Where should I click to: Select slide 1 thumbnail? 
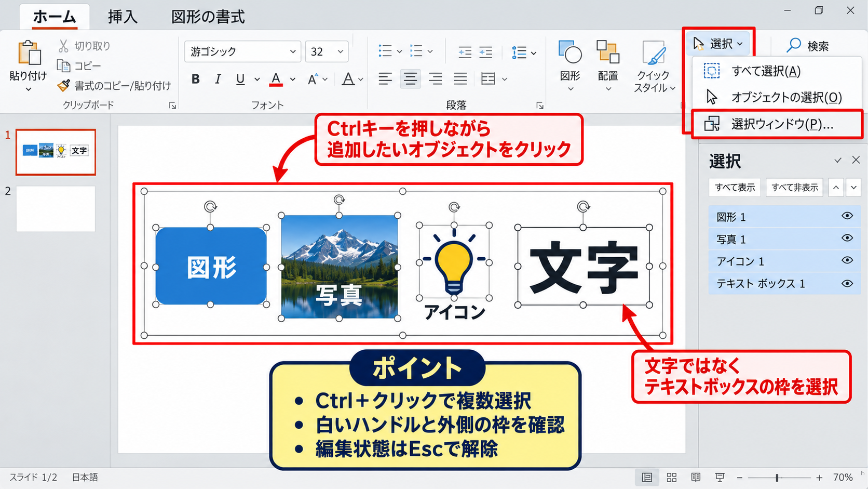point(56,152)
